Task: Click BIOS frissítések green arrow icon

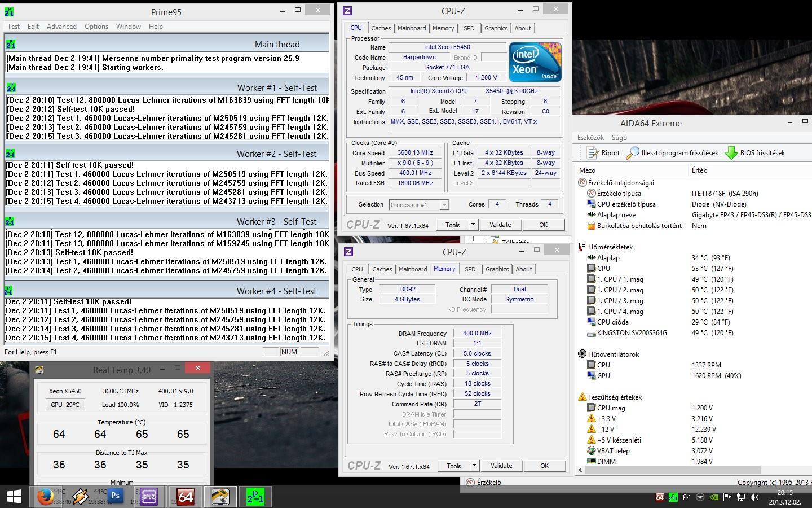Action: coord(731,153)
